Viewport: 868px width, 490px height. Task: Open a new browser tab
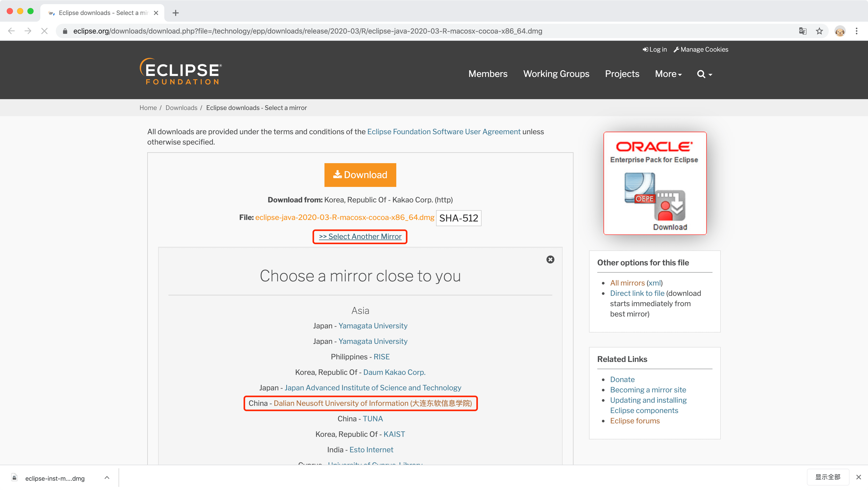(x=176, y=13)
